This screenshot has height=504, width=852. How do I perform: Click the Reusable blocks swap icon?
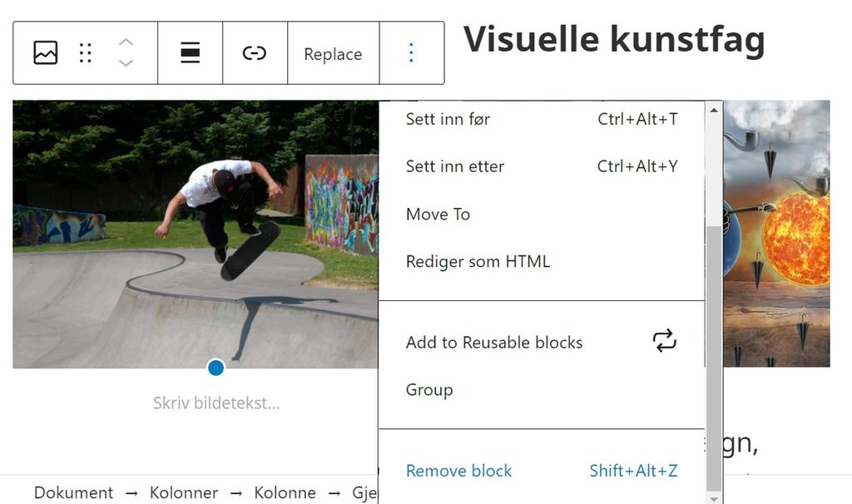point(664,342)
